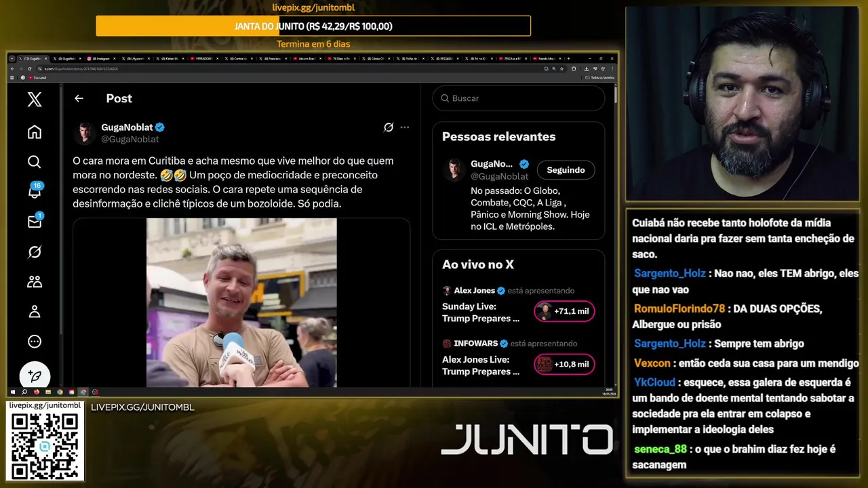Screen dimensions: 868x488
Task: Click Grok explain icon on the post
Action: pyautogui.click(x=389, y=127)
